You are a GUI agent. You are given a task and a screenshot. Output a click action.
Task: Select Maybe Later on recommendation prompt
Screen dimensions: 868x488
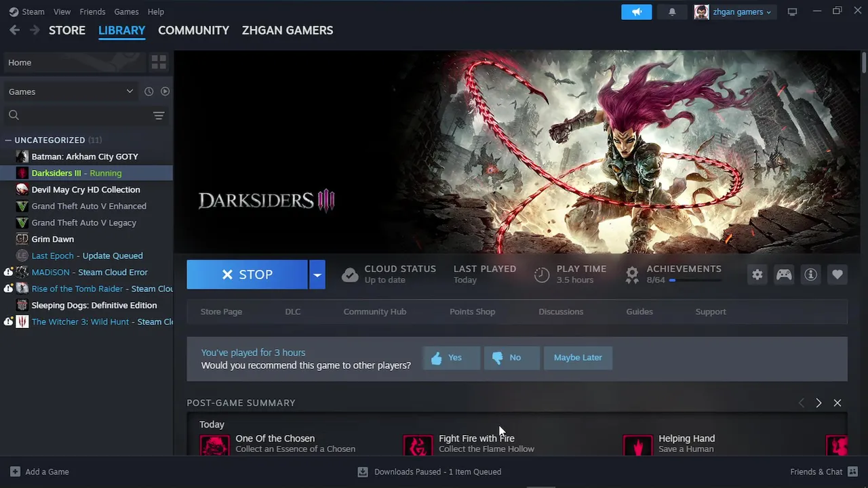click(578, 358)
